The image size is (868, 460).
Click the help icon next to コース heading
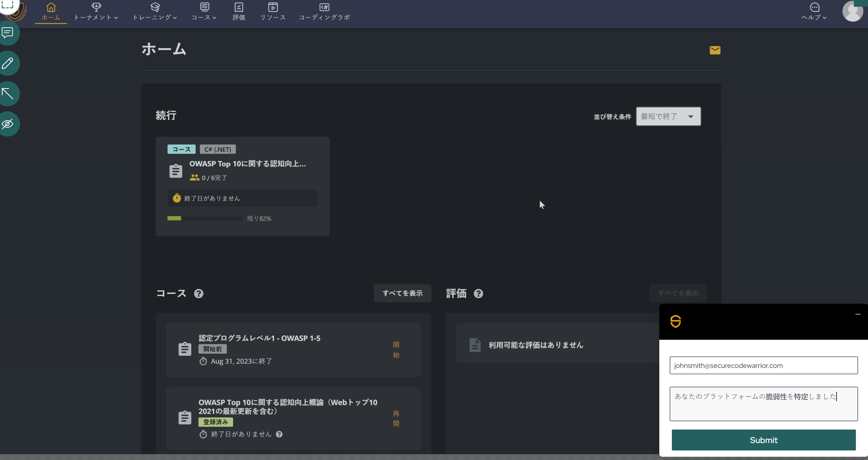pos(198,293)
